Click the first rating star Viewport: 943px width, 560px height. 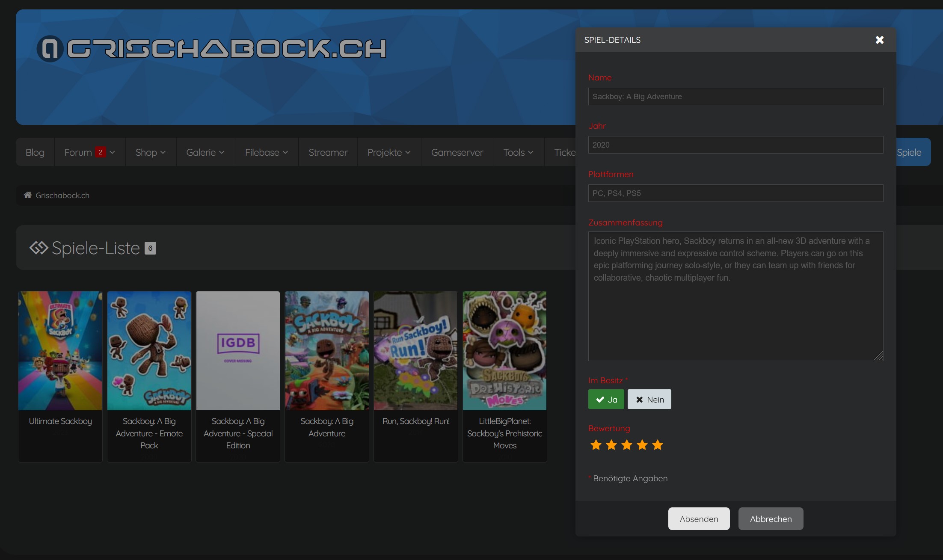point(596,445)
